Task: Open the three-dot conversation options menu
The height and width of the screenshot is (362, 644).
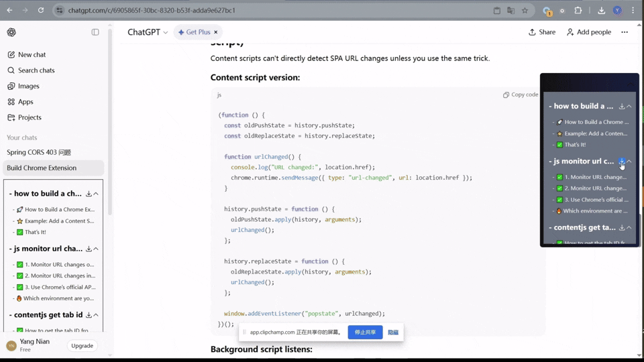Action: click(x=625, y=32)
